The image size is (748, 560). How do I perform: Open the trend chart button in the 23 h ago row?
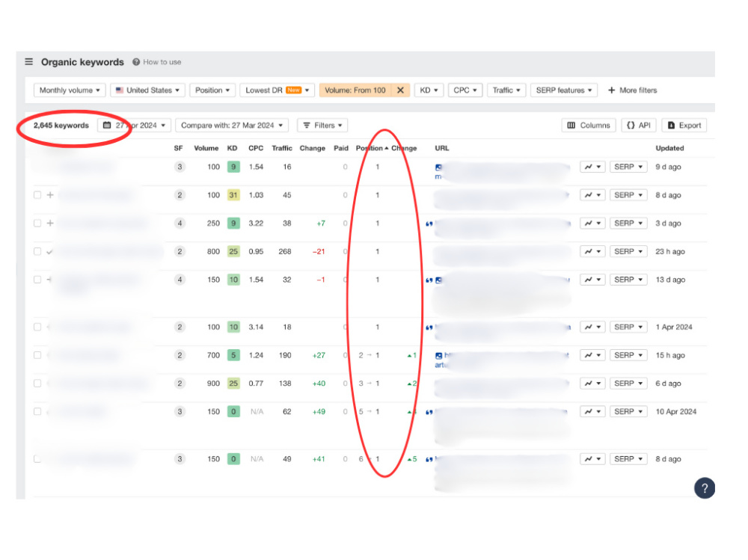point(593,251)
